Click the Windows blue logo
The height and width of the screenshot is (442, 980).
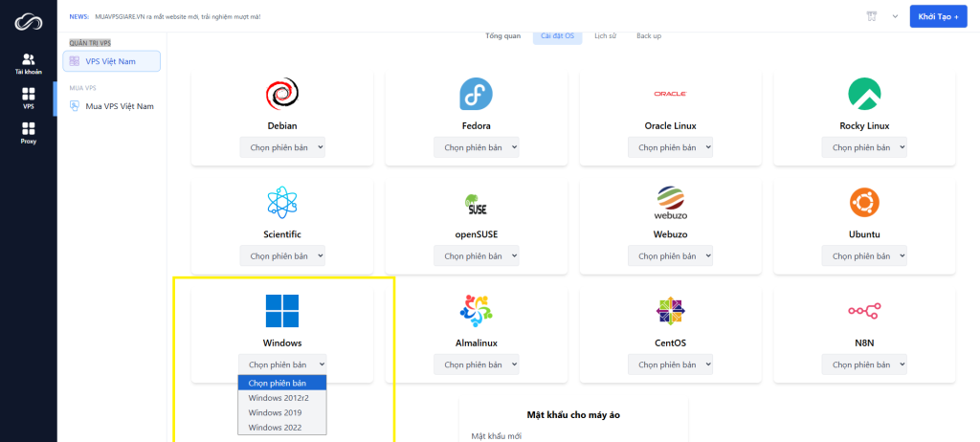click(282, 310)
